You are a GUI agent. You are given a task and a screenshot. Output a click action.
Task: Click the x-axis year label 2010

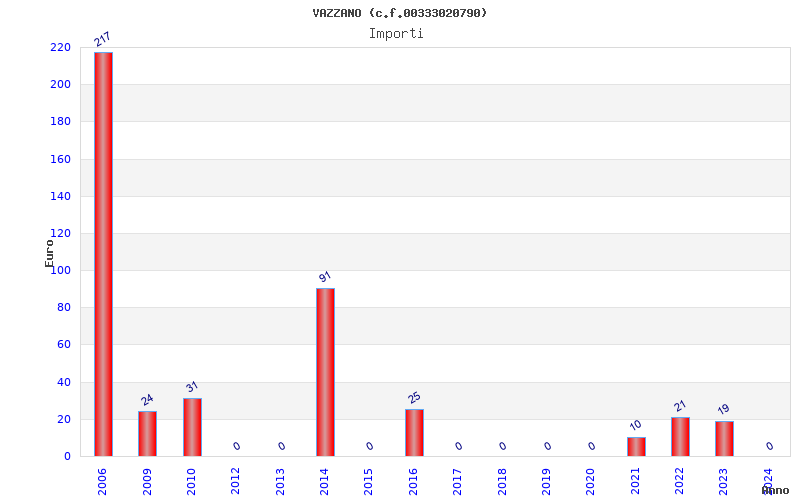pyautogui.click(x=191, y=482)
